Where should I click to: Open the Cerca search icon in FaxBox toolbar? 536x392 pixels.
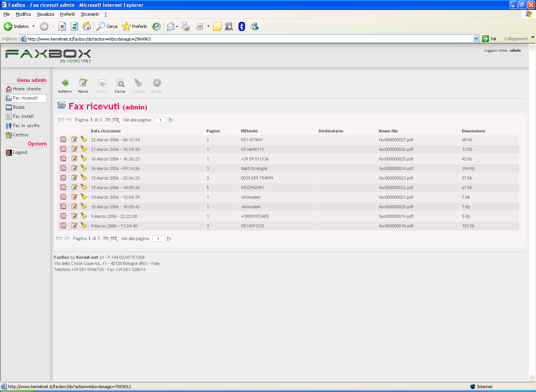click(120, 83)
